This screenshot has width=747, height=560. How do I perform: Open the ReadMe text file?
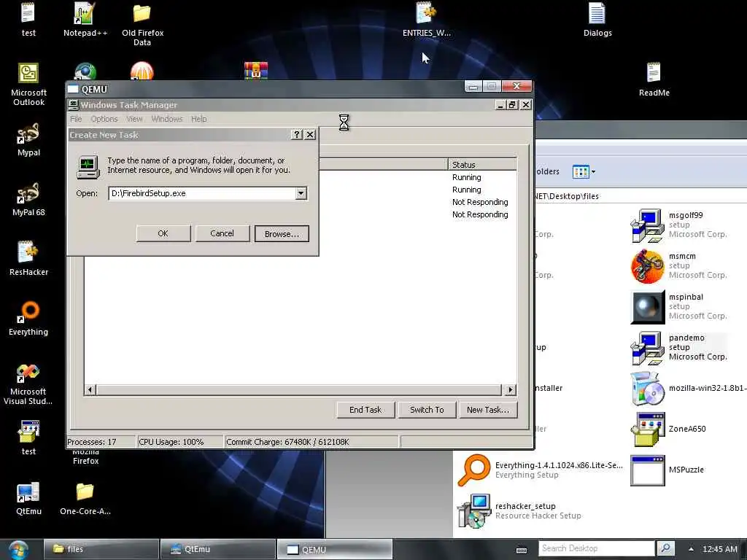pyautogui.click(x=654, y=79)
